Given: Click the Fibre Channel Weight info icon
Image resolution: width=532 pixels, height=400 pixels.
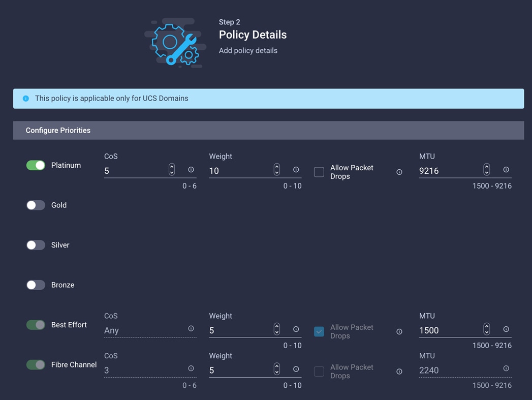Looking at the screenshot, I should click(x=296, y=369).
